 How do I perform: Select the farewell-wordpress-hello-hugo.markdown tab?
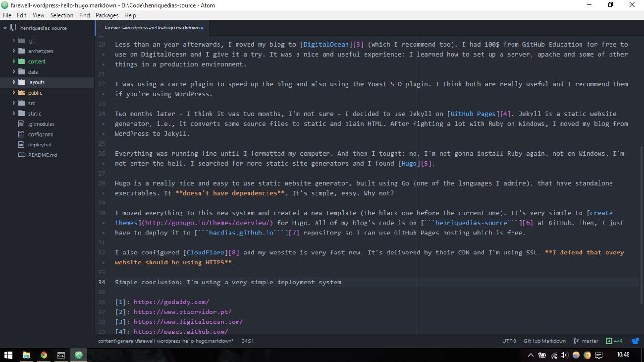(x=152, y=28)
